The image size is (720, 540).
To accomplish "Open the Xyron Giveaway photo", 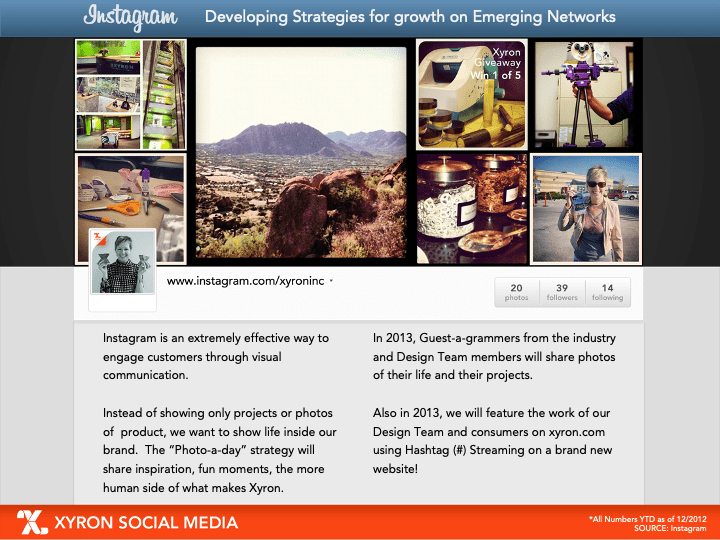I will pos(472,94).
